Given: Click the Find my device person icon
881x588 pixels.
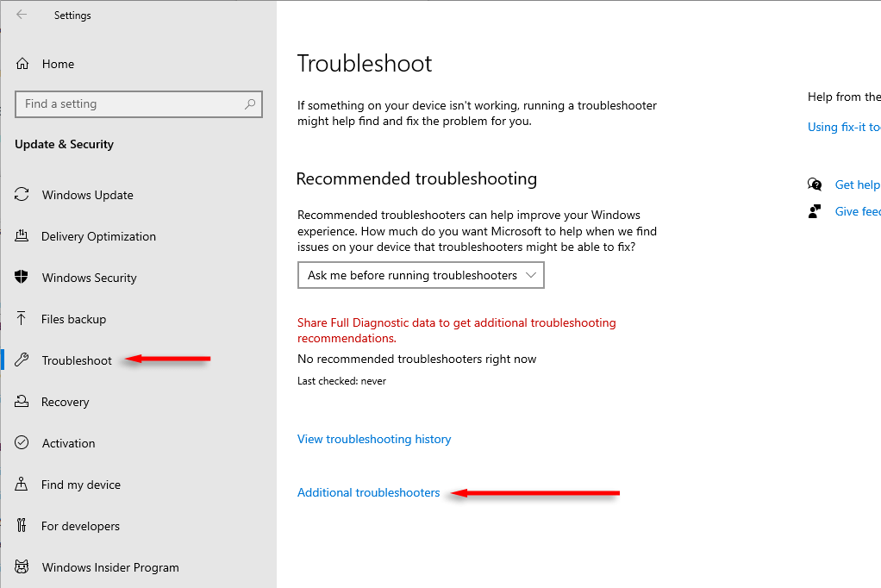Looking at the screenshot, I should coord(22,485).
